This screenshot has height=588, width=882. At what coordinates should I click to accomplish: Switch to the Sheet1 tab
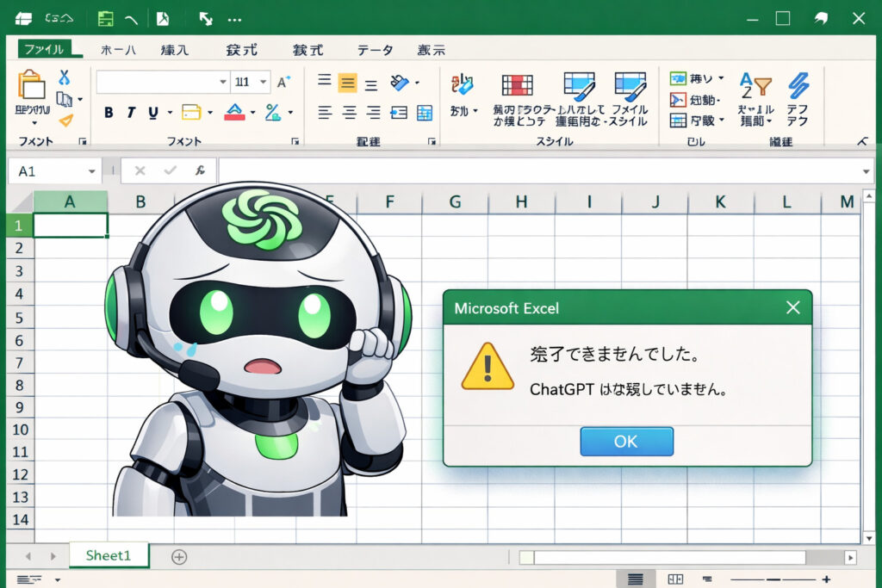(108, 555)
